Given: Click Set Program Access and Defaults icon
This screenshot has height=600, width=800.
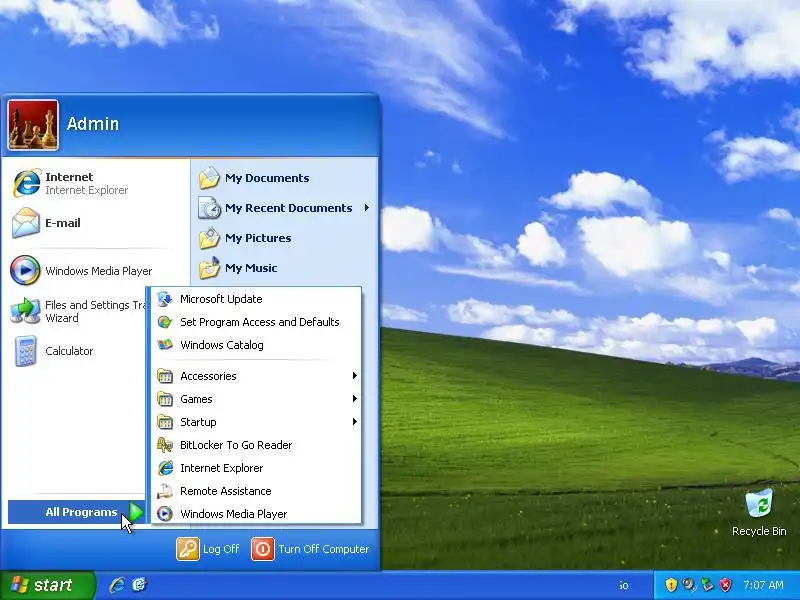Looking at the screenshot, I should click(x=165, y=322).
